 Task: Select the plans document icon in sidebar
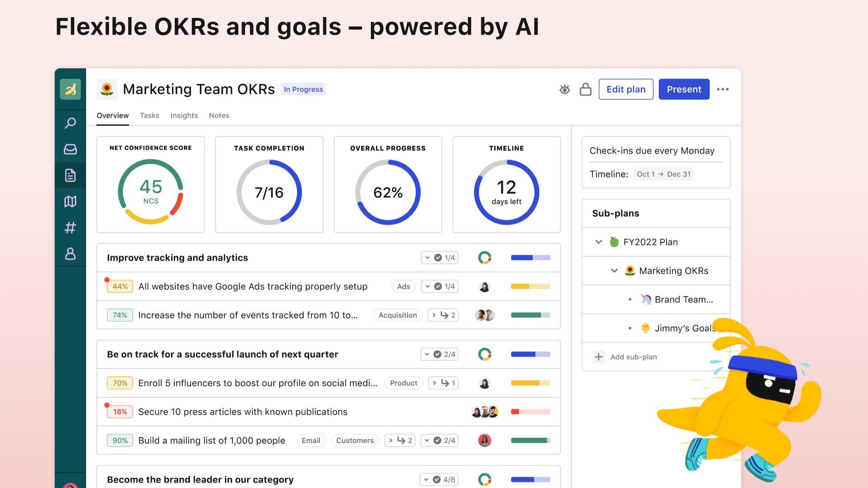click(70, 175)
